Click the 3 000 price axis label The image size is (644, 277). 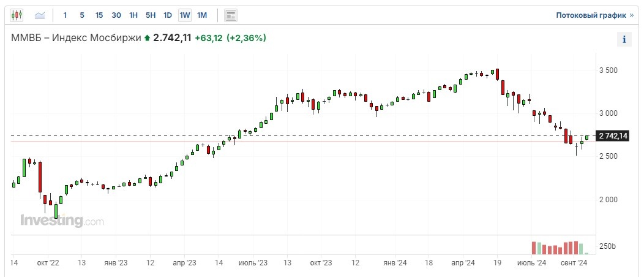(609, 113)
